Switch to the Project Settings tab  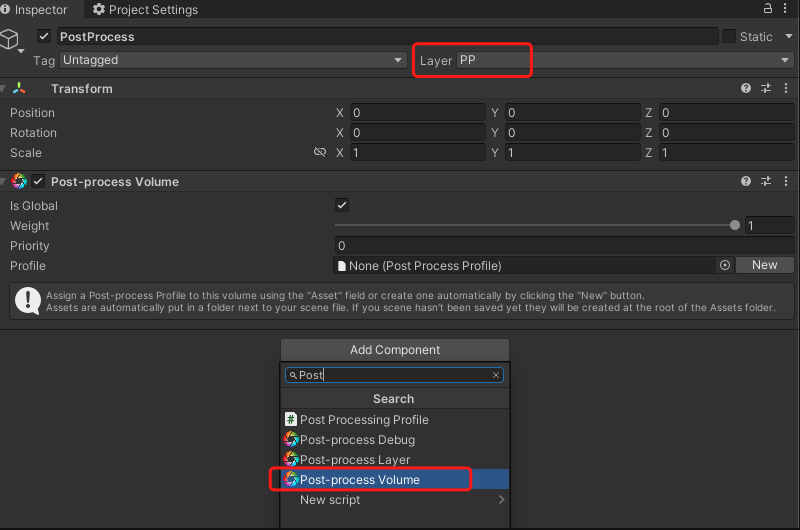tap(146, 10)
